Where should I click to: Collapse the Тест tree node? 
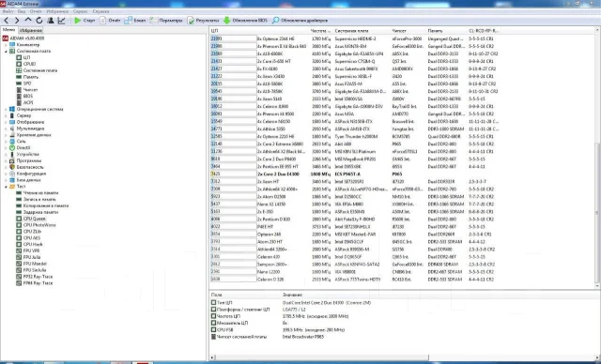(x=6, y=187)
